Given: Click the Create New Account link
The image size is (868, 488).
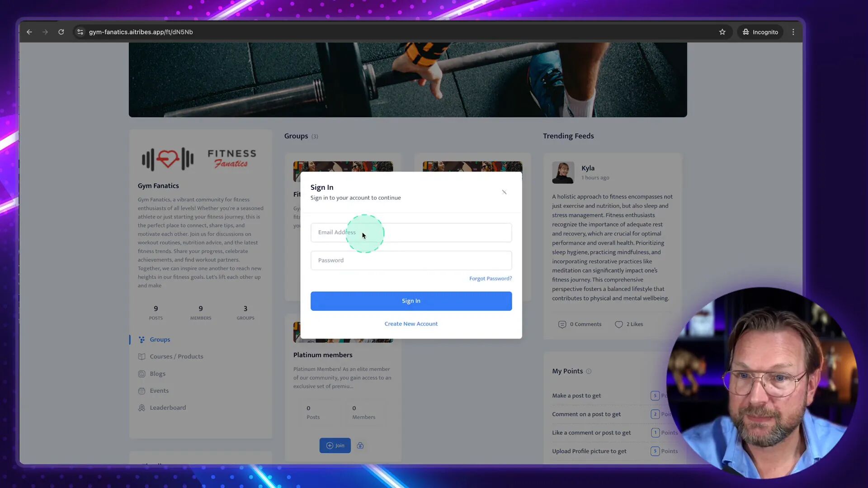Looking at the screenshot, I should click(411, 324).
